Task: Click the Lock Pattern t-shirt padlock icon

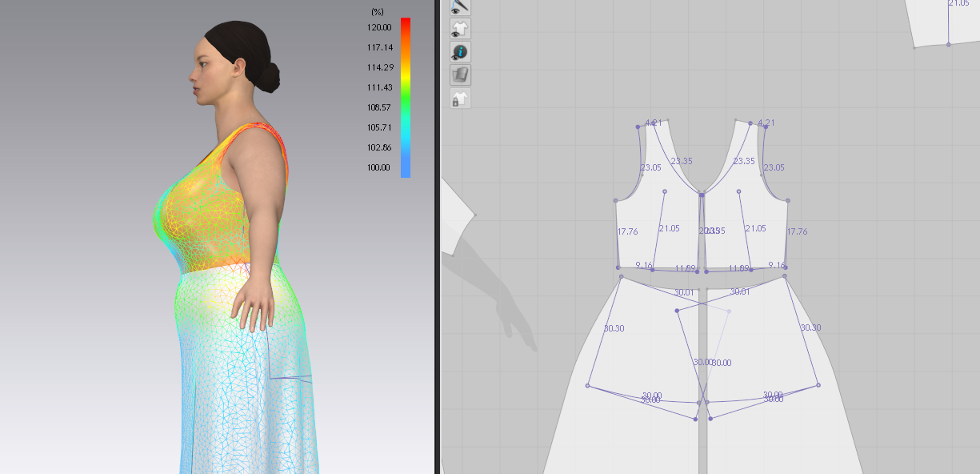Action: pyautogui.click(x=460, y=98)
